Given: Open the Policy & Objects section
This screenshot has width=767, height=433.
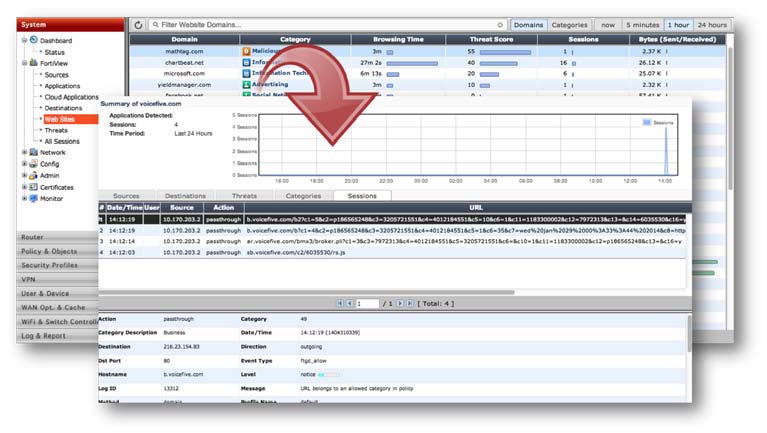Looking at the screenshot, I should (x=49, y=251).
